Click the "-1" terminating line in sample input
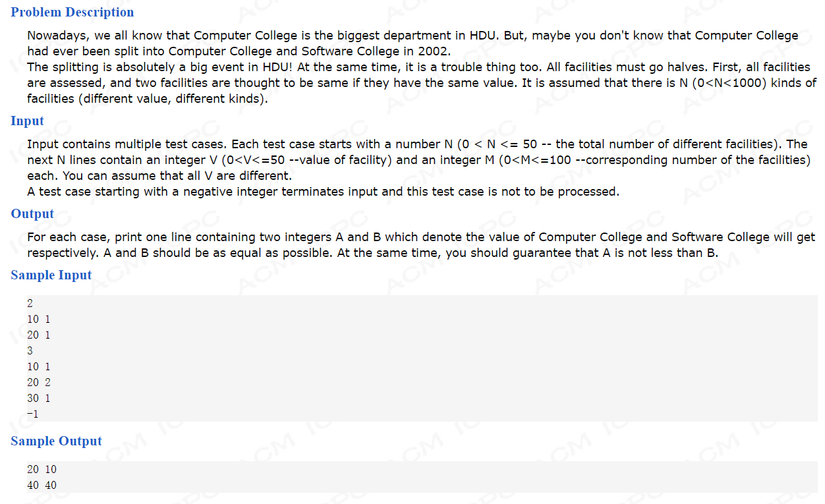 click(32, 414)
